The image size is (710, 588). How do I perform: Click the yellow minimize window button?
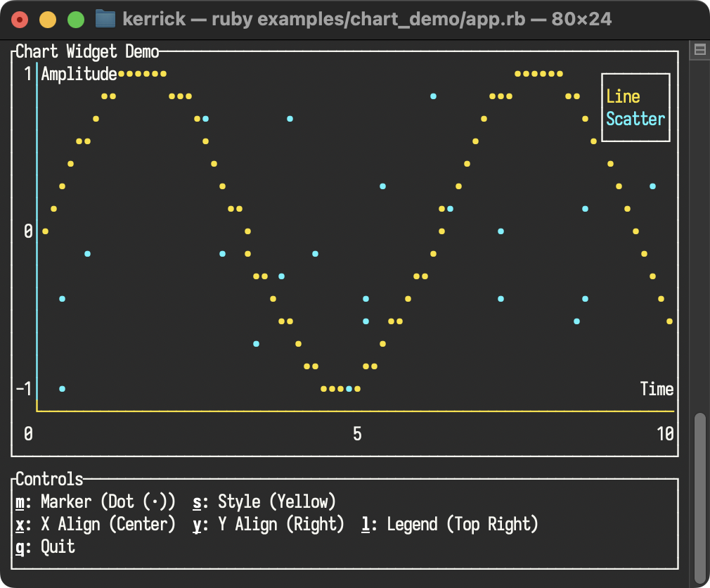click(x=48, y=20)
